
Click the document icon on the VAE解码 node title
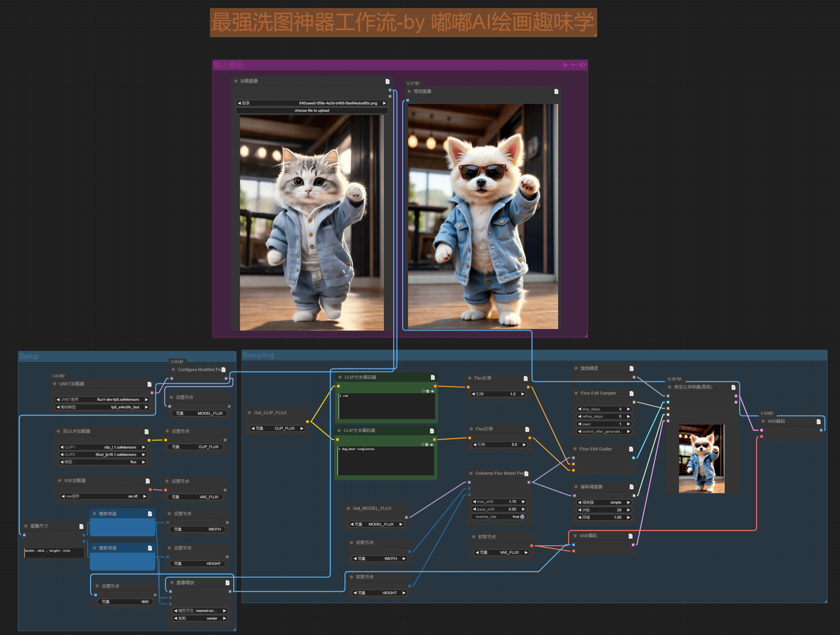[818, 421]
